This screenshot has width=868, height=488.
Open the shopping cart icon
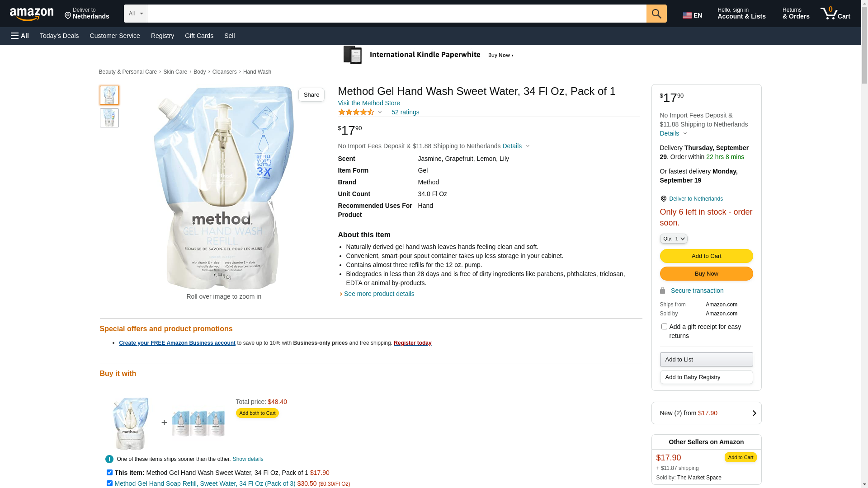click(835, 14)
